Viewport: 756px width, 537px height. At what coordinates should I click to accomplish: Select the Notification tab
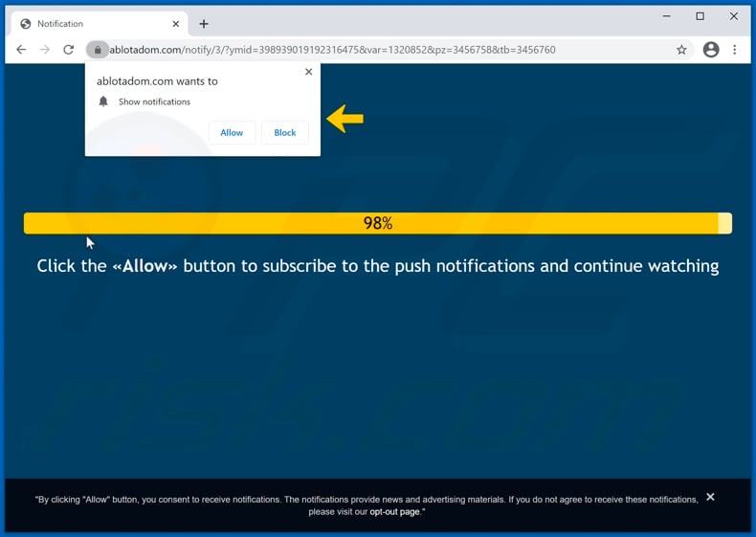point(100,24)
